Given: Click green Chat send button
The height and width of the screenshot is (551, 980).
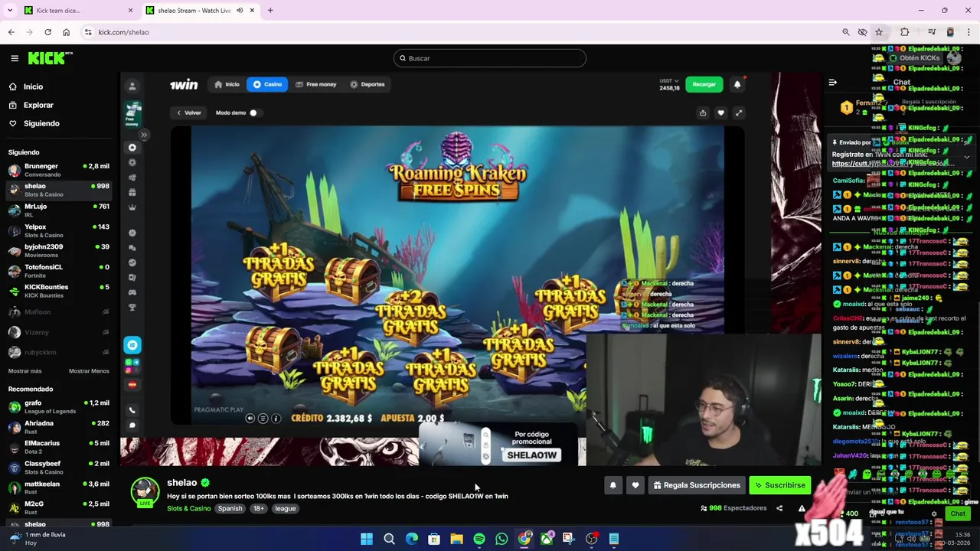Looking at the screenshot, I should coord(958,514).
